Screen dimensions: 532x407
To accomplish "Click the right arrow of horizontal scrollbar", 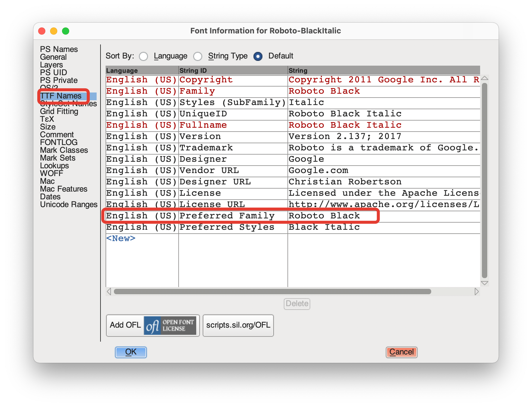I will [477, 292].
